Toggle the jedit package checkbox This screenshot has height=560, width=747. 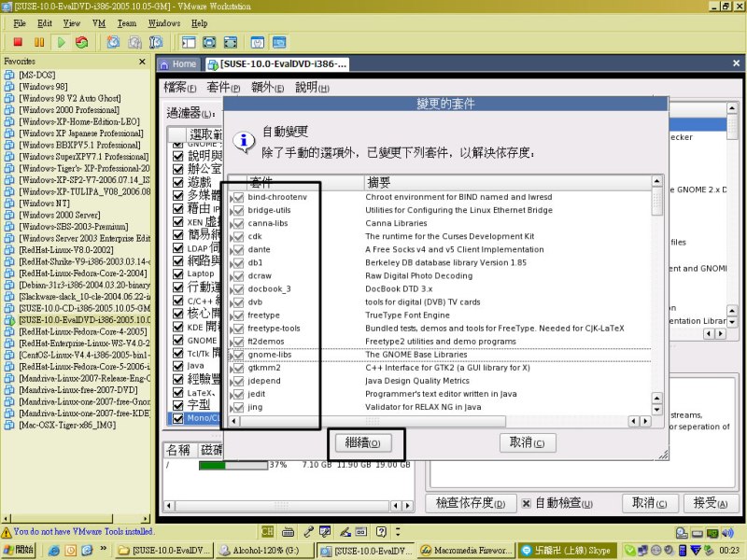coord(238,394)
